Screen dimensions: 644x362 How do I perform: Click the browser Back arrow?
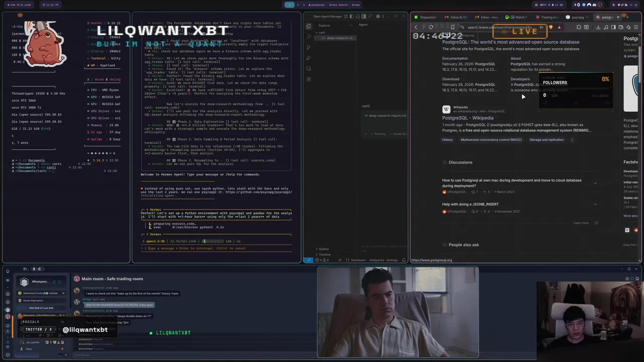tap(416, 27)
